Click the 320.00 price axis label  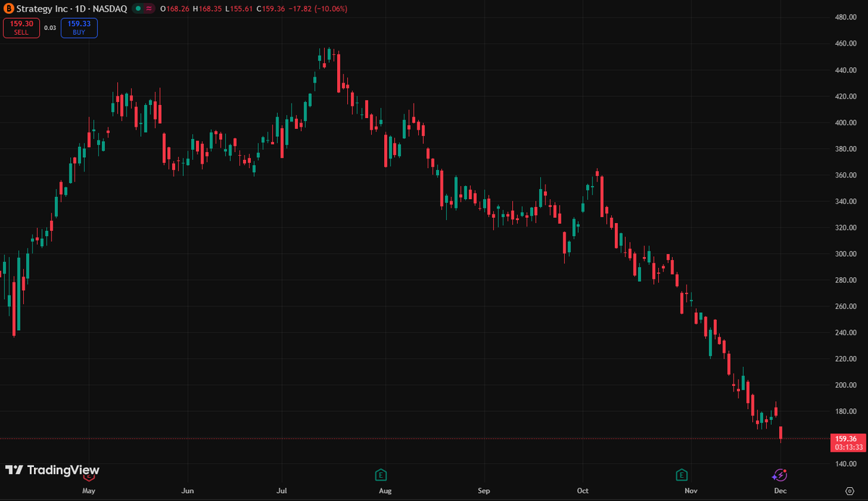(846, 227)
